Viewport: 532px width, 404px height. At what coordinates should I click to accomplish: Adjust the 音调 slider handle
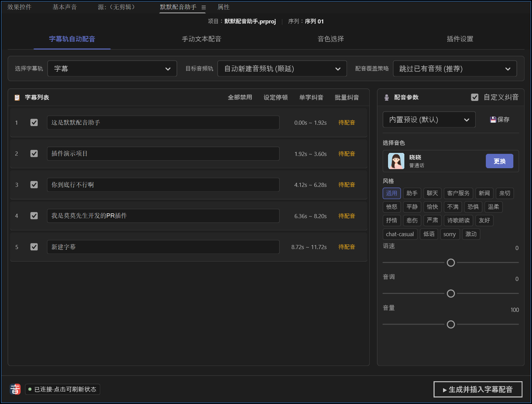click(451, 294)
